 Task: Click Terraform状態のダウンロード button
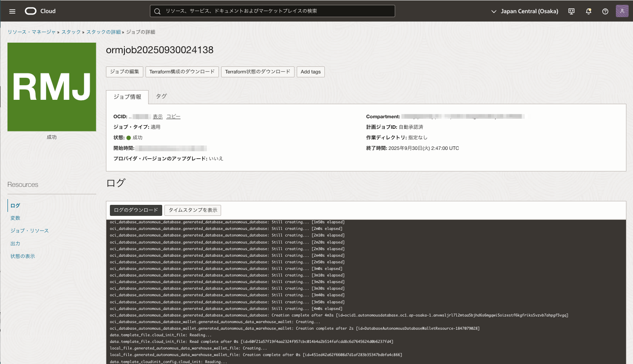pyautogui.click(x=258, y=72)
